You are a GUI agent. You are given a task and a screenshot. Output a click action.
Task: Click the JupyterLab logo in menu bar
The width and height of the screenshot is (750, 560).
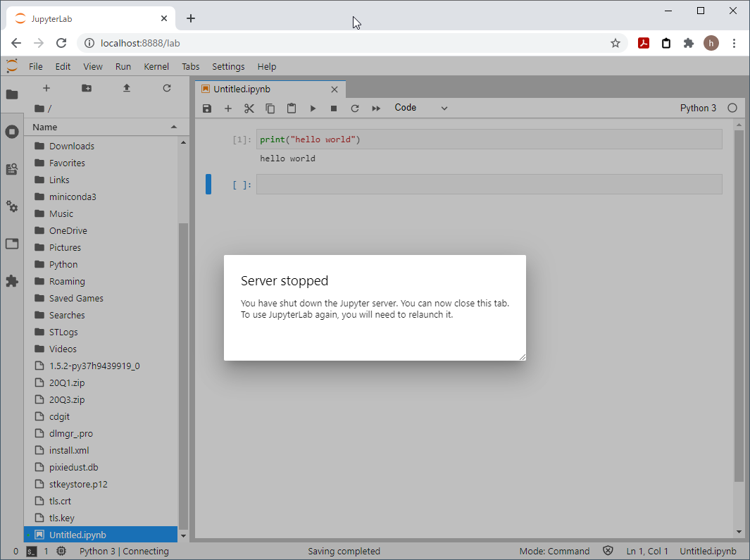[x=12, y=66]
